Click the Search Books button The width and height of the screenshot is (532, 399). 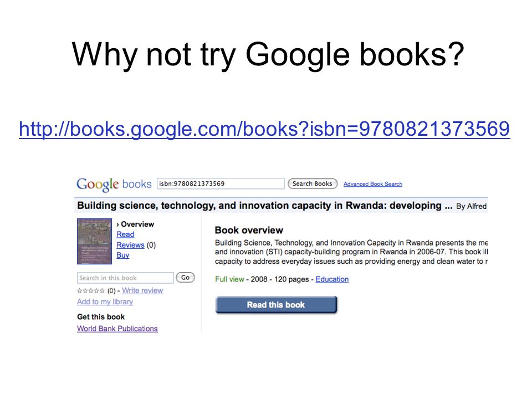tap(313, 183)
